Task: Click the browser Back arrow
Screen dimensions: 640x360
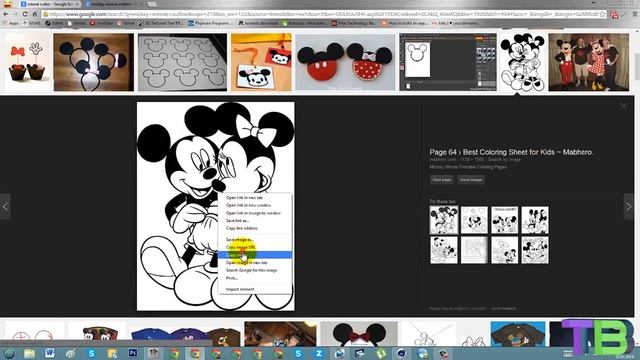Action: (x=6, y=14)
